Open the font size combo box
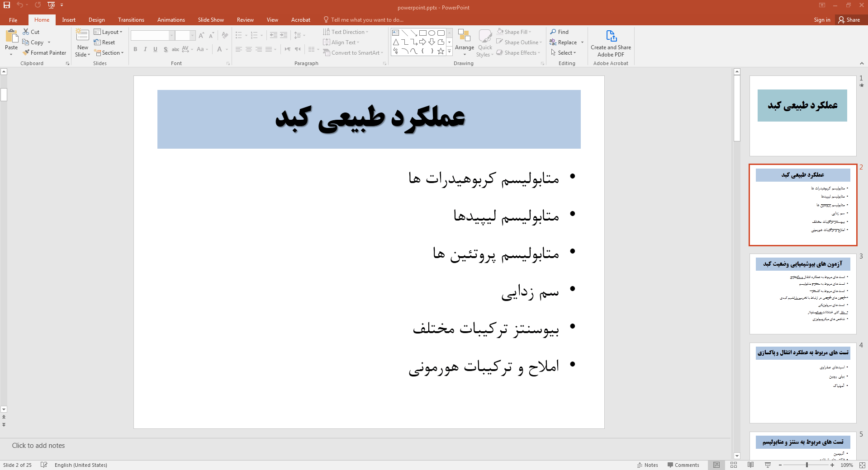Image resolution: width=868 pixels, height=470 pixels. pos(185,35)
